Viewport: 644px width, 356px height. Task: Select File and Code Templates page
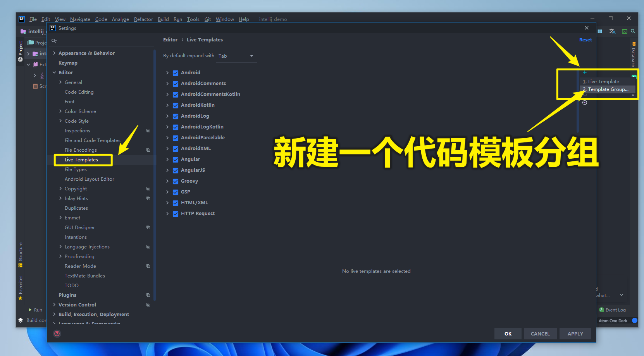point(92,140)
